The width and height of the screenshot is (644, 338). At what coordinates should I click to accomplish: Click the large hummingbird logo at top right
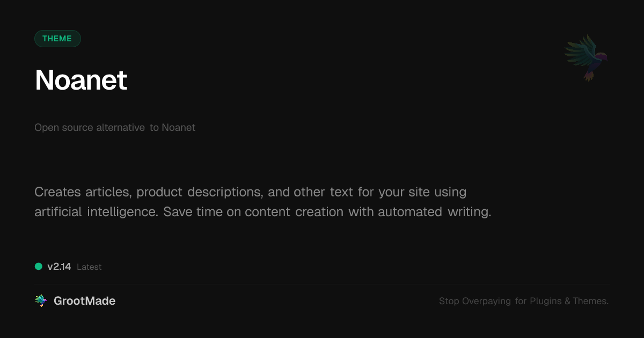coord(586,58)
